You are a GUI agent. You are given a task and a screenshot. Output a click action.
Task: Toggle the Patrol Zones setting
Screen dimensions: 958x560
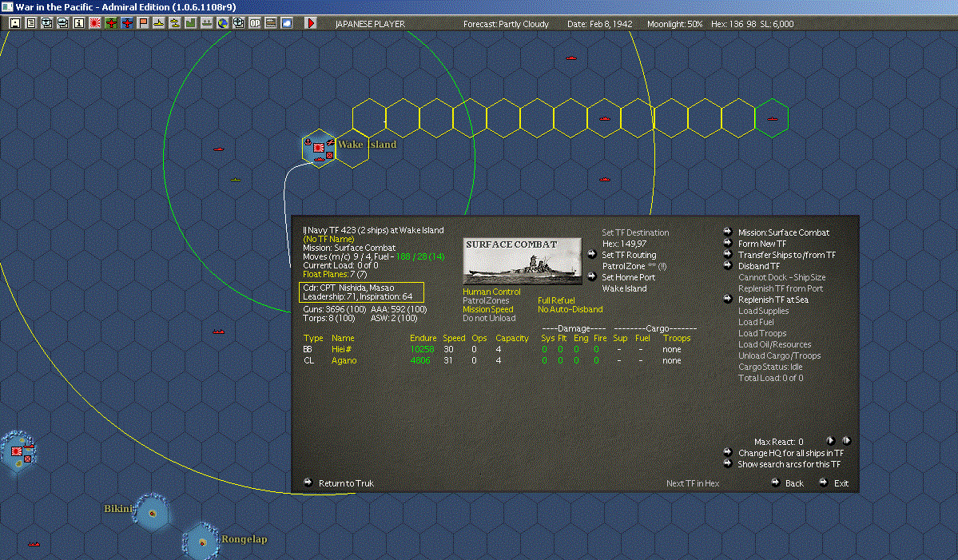[486, 300]
